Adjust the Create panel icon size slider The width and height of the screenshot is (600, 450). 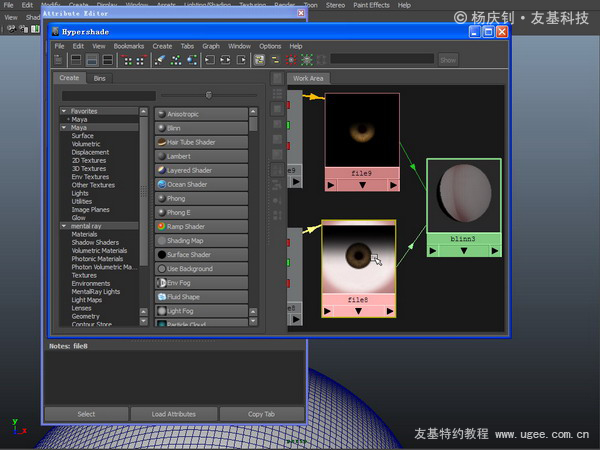[x=209, y=95]
